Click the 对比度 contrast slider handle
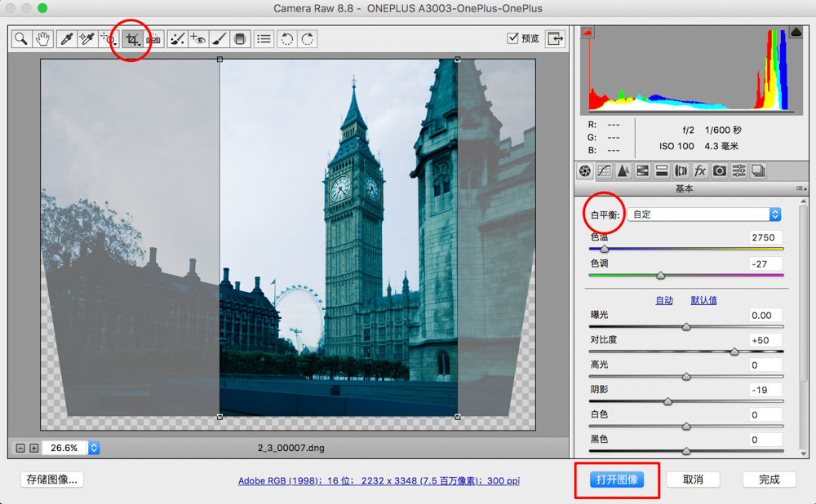The height and width of the screenshot is (504, 816). click(x=734, y=351)
